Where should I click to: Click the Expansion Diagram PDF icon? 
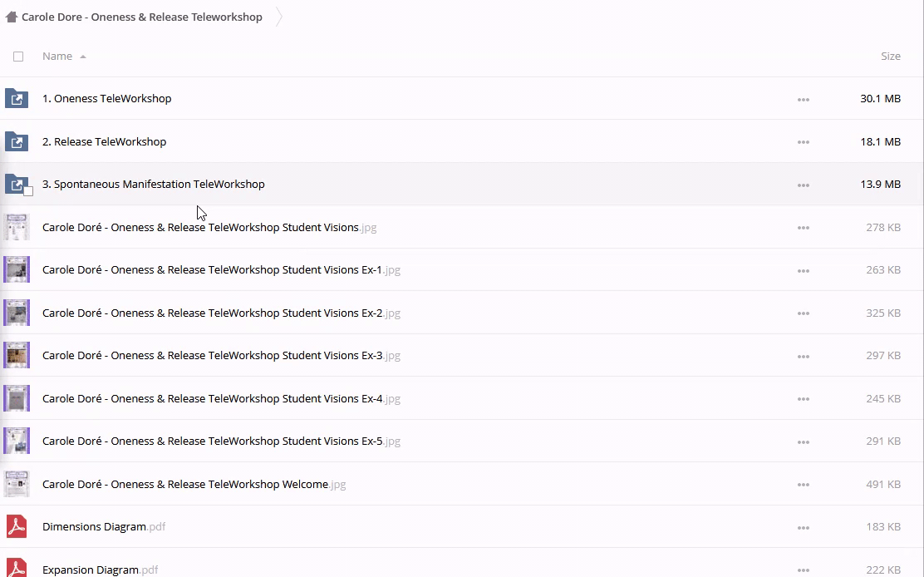[x=17, y=569]
